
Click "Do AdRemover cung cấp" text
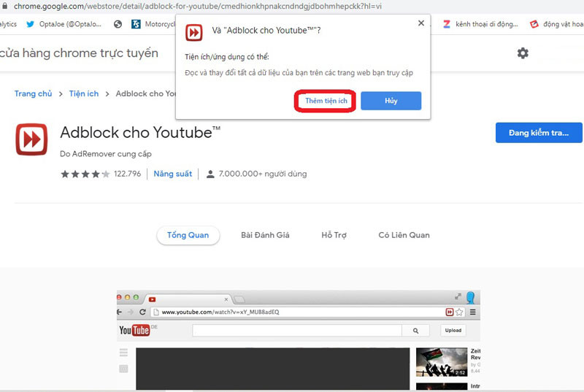(x=106, y=154)
